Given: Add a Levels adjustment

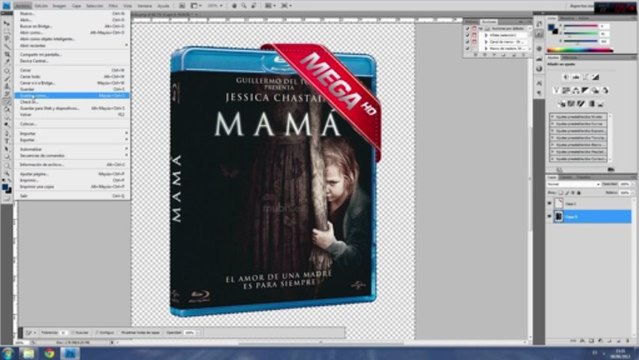Looking at the screenshot, I should click(x=575, y=77).
